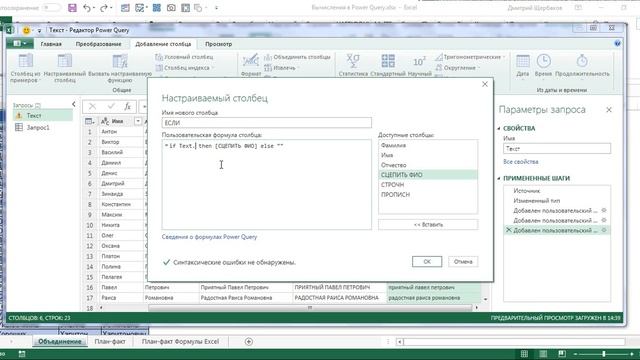Click the Time ribbon icon
640x360 pixels.
(543, 65)
